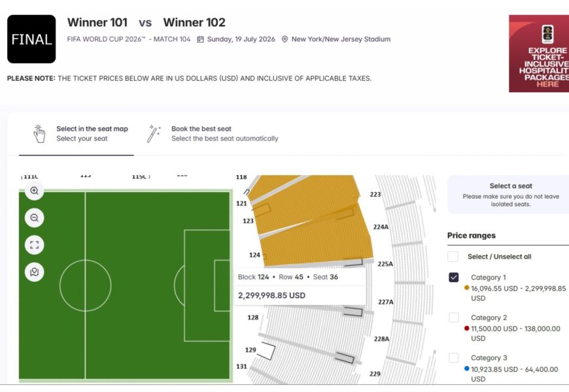Enable the Category 3 checkbox
Image resolution: width=569 pixels, height=392 pixels.
pyautogui.click(x=454, y=358)
